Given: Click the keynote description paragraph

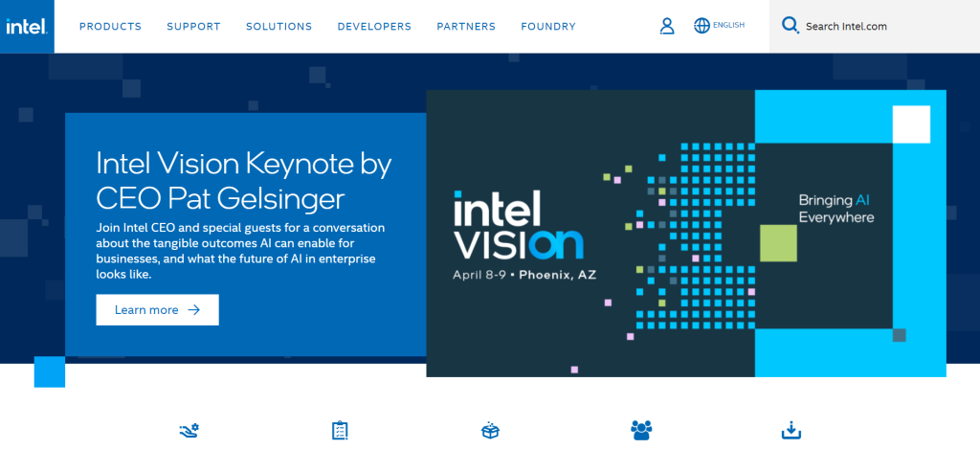Looking at the screenshot, I should coord(240,250).
